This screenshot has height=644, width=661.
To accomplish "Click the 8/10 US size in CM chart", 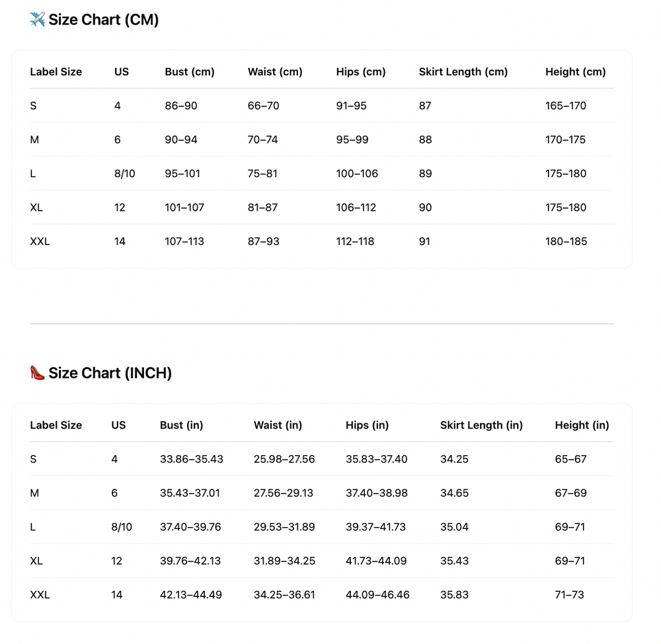I will click(125, 174).
